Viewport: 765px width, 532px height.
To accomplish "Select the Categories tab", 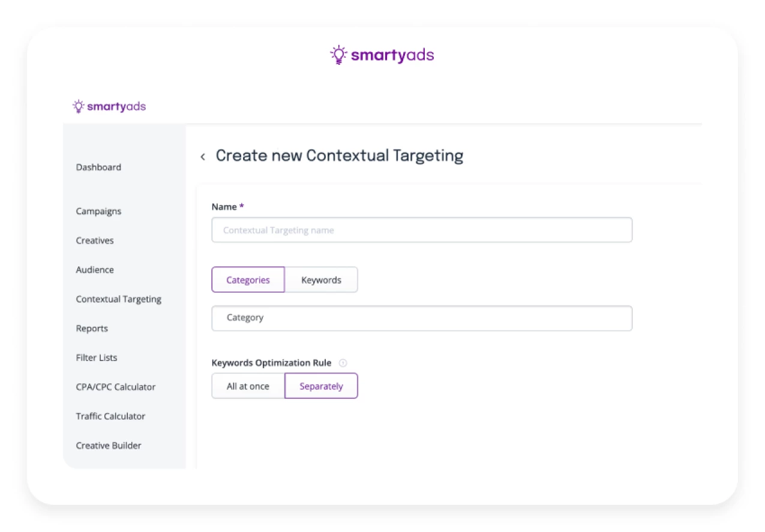I will [x=248, y=280].
